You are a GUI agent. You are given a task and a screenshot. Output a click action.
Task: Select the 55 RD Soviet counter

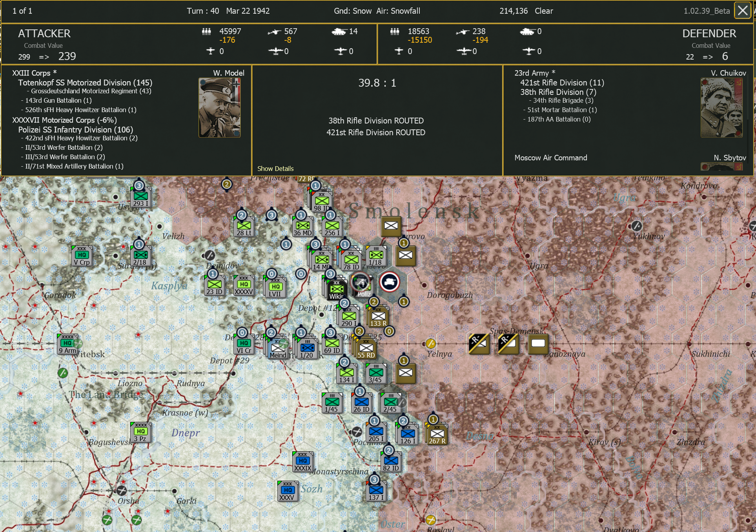click(x=366, y=349)
